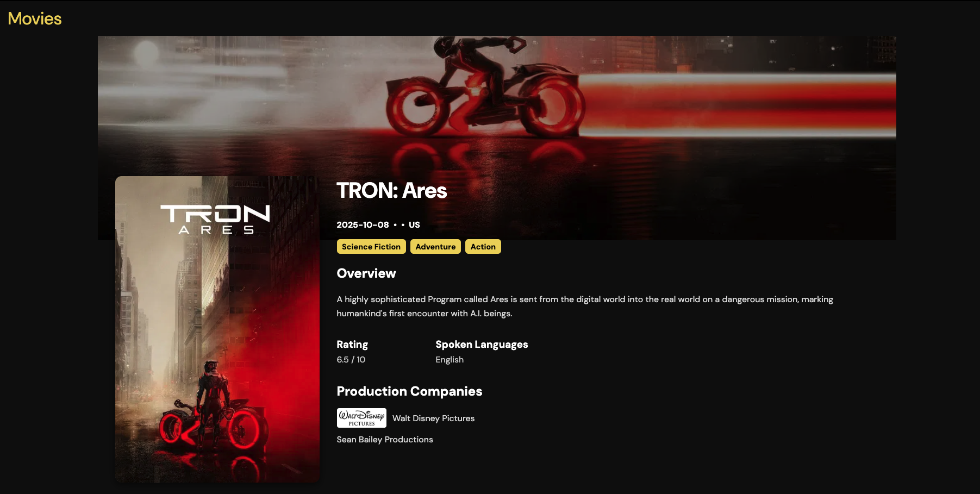Viewport: 980px width, 494px height.
Task: Select the Action genre tag
Action: (x=483, y=247)
